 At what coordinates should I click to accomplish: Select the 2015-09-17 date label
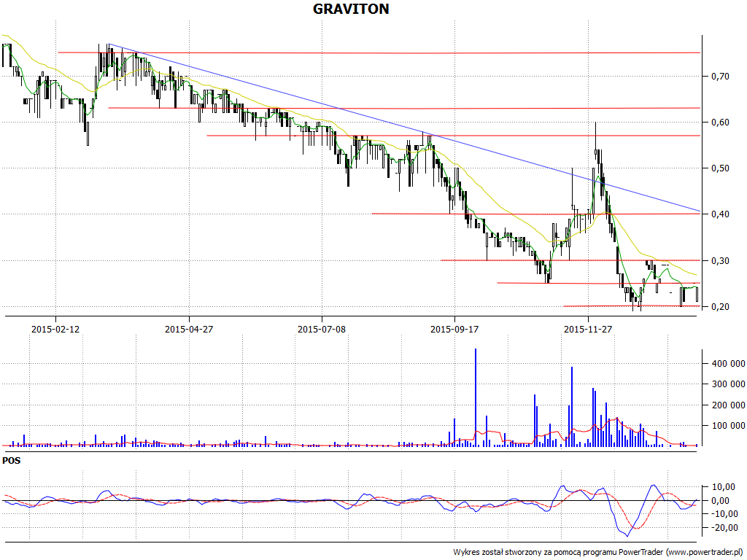(x=454, y=329)
